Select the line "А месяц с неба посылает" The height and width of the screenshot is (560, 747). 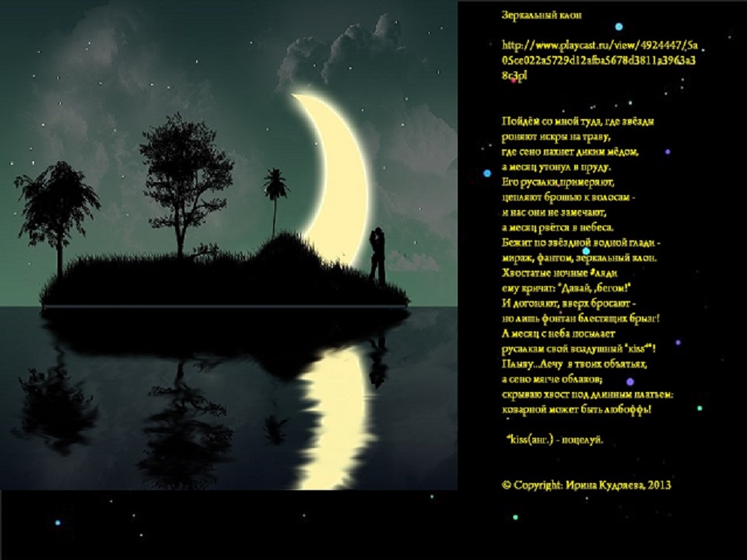click(x=559, y=334)
